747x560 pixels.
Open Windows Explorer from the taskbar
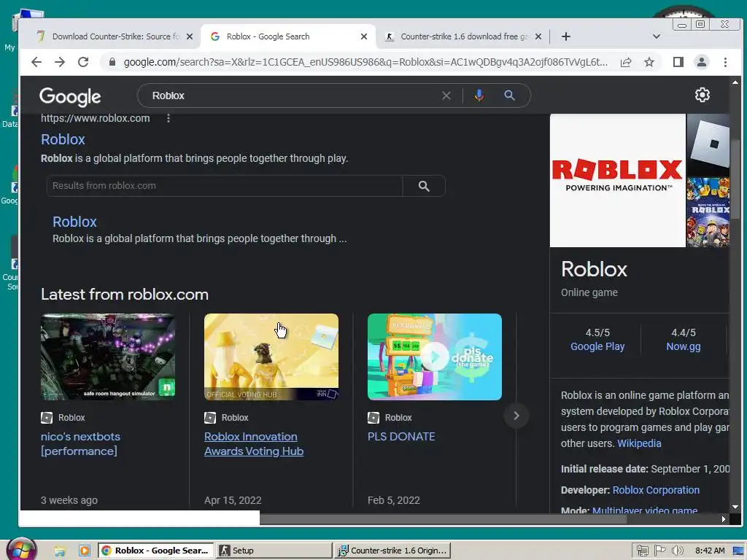(x=60, y=551)
